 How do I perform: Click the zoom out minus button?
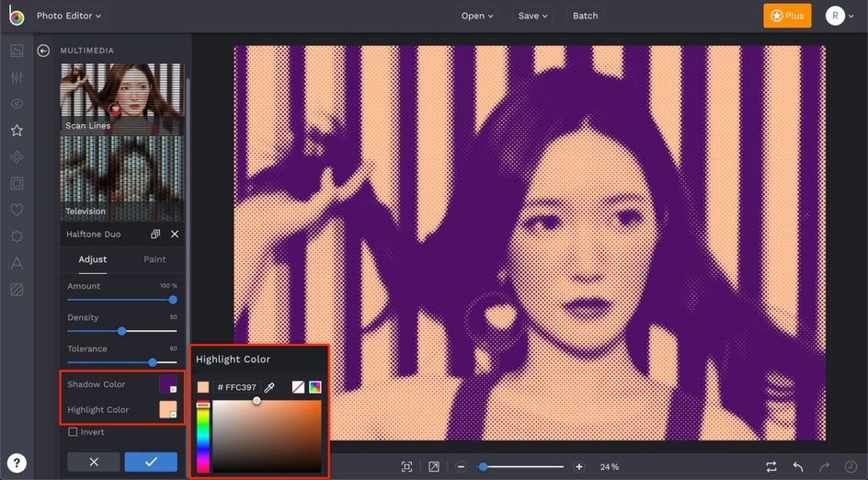(x=461, y=467)
